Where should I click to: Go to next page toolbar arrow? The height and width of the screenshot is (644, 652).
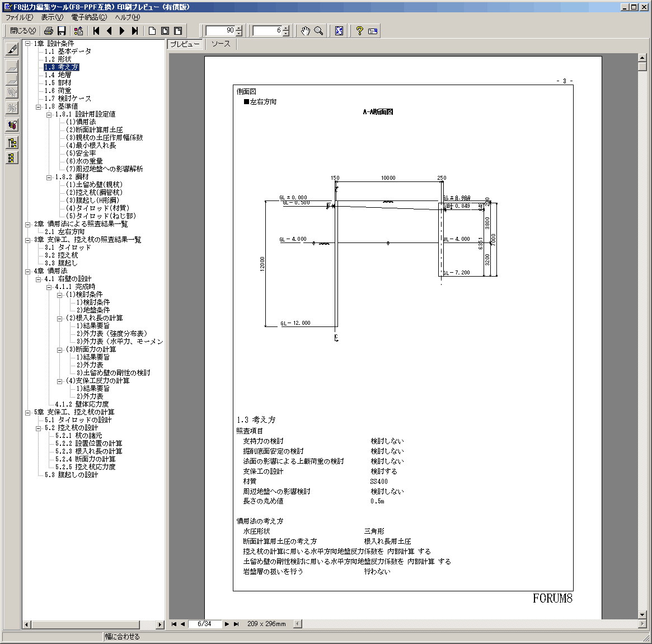pos(122,31)
